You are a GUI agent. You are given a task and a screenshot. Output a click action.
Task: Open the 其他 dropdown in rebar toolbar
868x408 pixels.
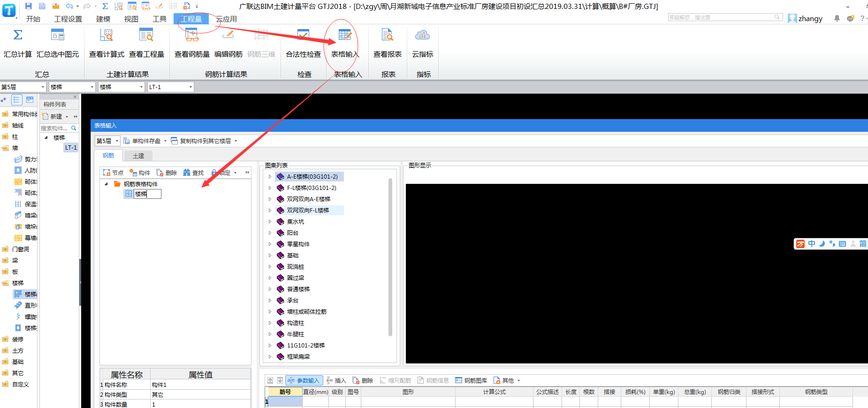coord(507,380)
